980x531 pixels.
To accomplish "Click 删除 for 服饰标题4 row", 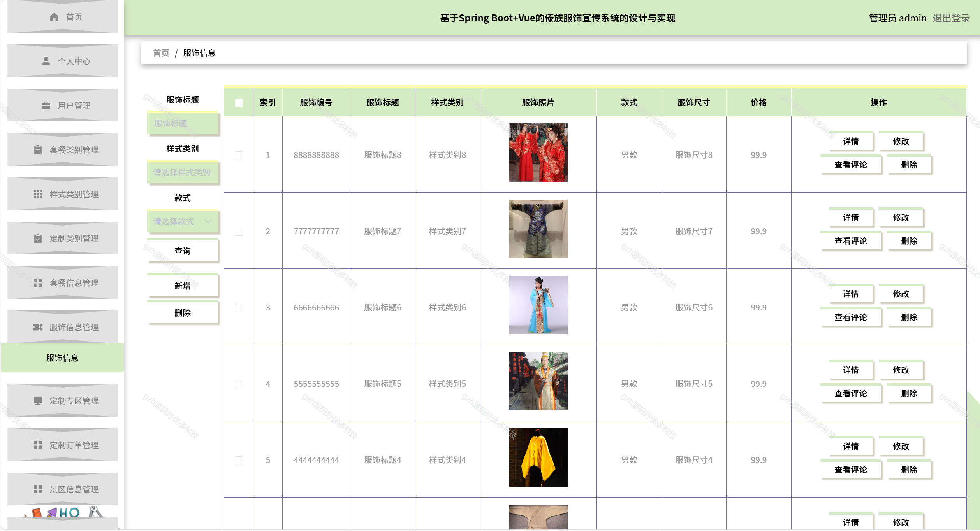I will coord(909,470).
